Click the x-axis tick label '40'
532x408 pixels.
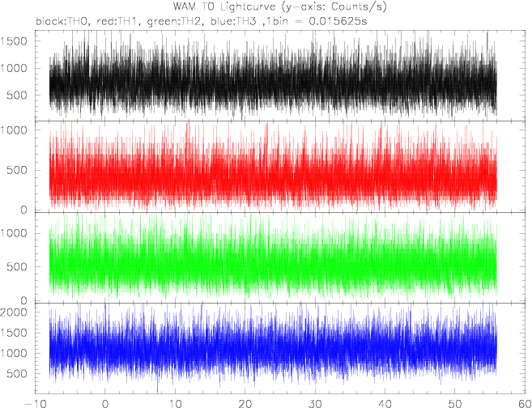click(x=385, y=404)
